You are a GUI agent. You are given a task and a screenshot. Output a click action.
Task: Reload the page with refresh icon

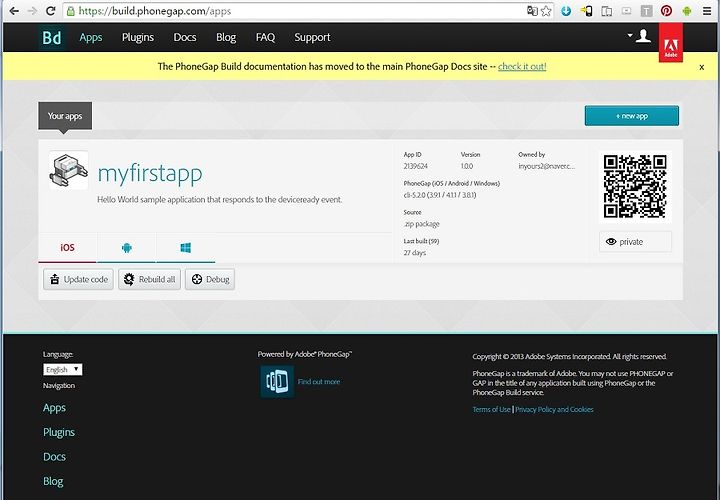51,11
